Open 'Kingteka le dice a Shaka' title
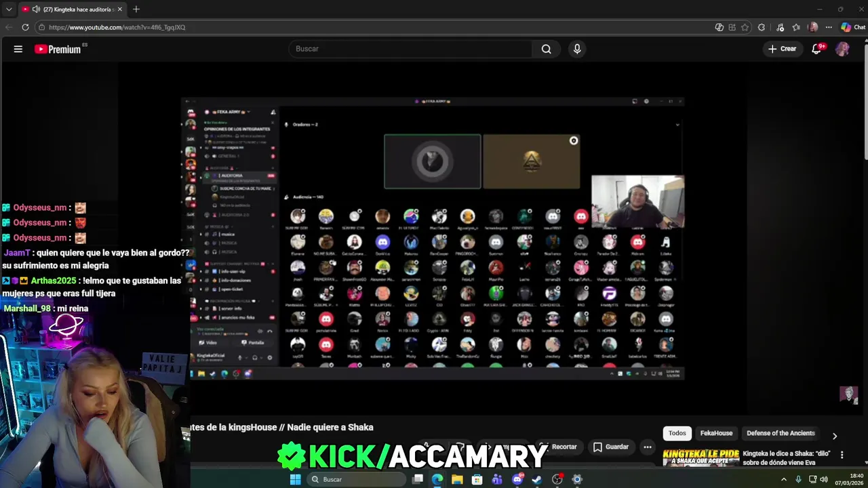Screen dimensions: 868x488 tap(787, 457)
